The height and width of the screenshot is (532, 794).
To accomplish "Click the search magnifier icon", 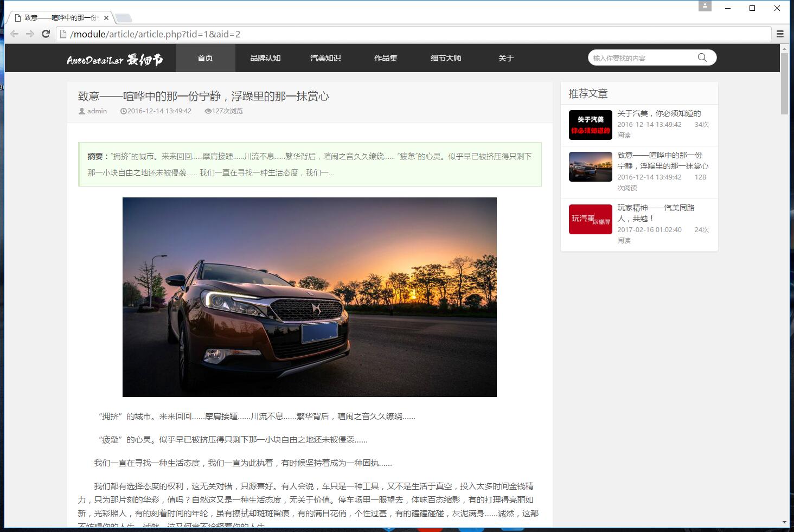I will pos(702,57).
